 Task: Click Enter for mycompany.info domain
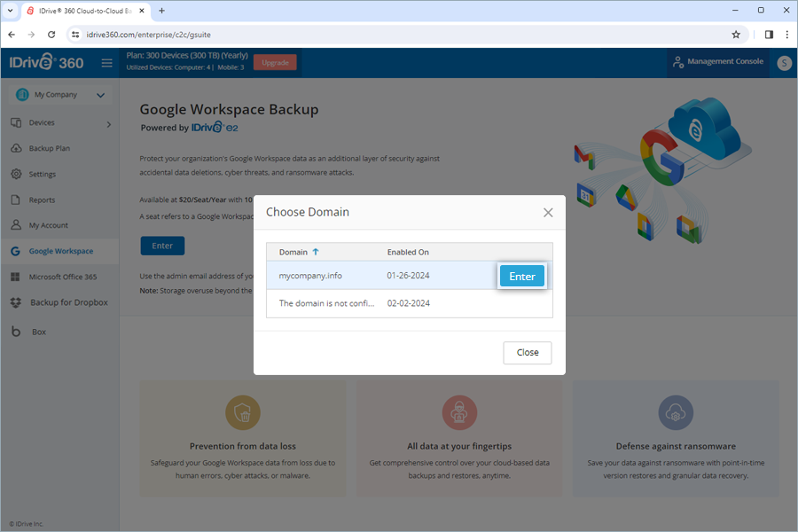coord(522,276)
